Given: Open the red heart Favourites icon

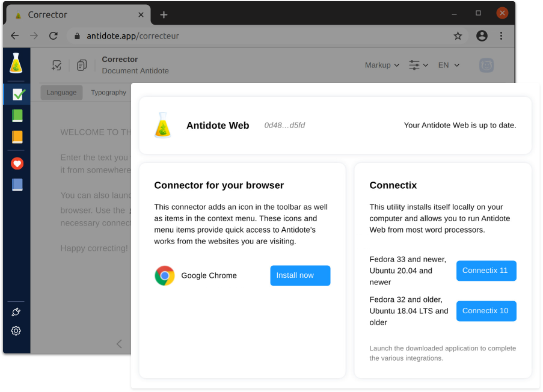Looking at the screenshot, I should coord(17,164).
